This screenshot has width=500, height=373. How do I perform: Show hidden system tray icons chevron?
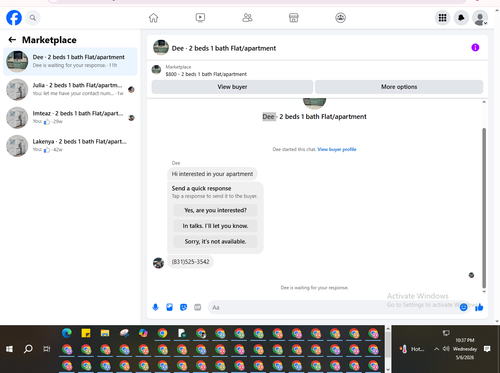click(436, 349)
